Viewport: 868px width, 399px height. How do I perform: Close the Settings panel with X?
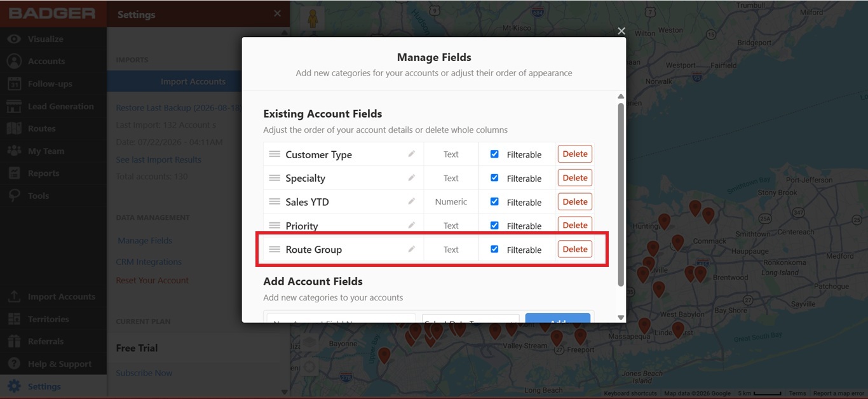[277, 13]
